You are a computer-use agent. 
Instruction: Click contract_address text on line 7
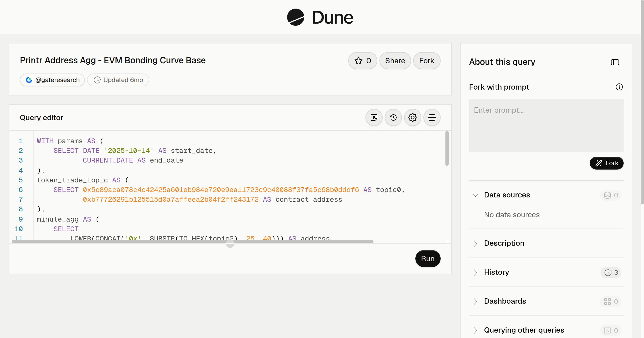point(309,200)
